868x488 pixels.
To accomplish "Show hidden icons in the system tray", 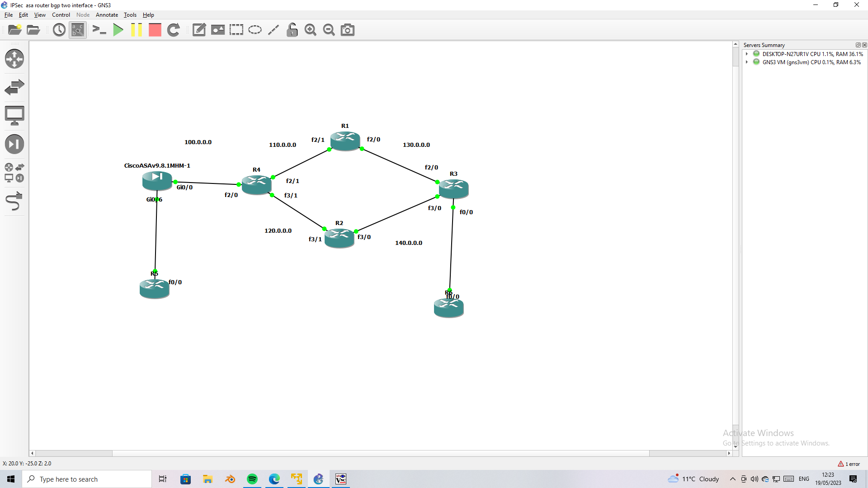I will (x=733, y=479).
